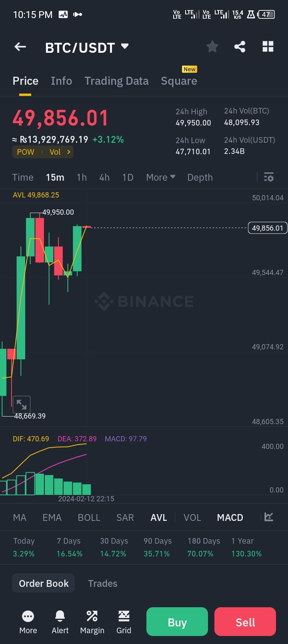The width and height of the screenshot is (288, 644).
Task: Open Margin trading via the percent icon
Action: tap(92, 622)
